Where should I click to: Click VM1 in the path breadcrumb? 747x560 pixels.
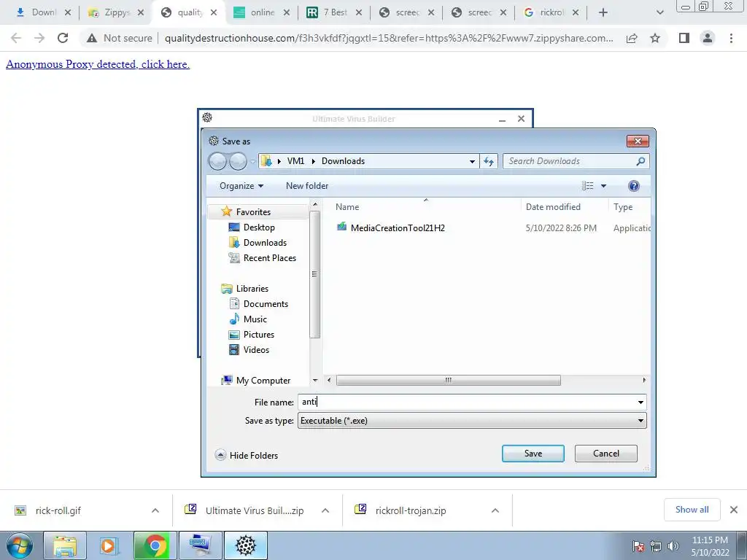point(295,161)
